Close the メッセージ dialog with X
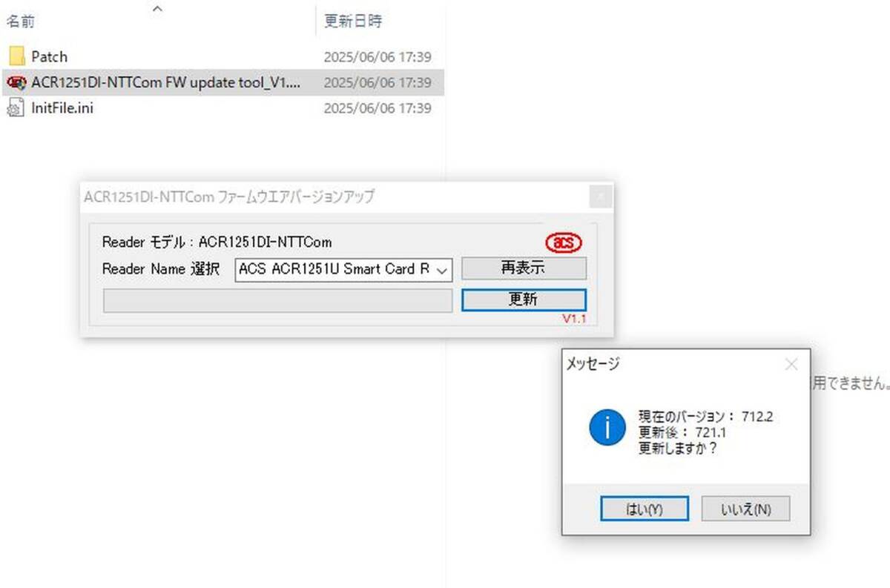This screenshot has width=890, height=588. click(x=791, y=364)
